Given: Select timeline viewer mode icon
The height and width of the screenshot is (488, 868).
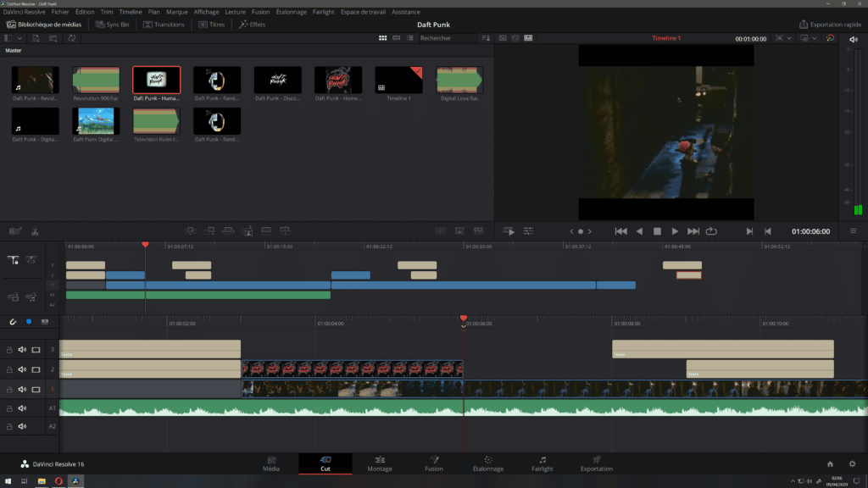Looking at the screenshot, I should point(528,38).
